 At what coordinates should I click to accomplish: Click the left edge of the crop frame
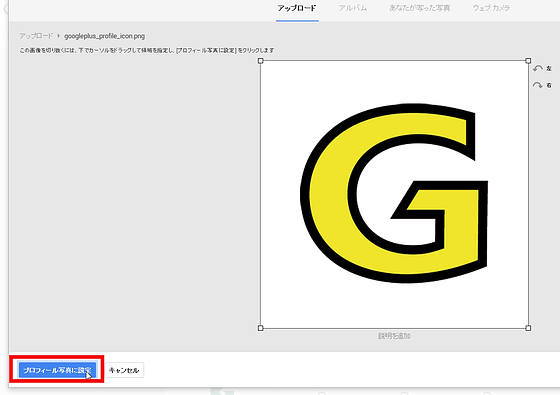[x=260, y=195]
